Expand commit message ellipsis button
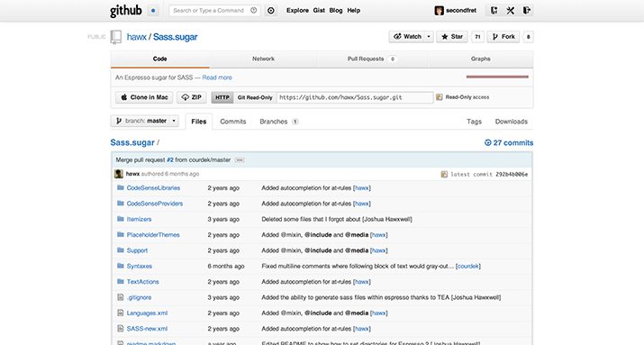The width and height of the screenshot is (644, 345). [240, 160]
